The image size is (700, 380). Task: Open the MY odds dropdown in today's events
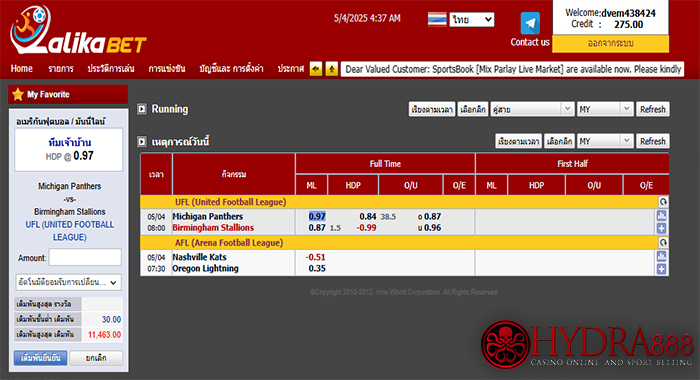pos(605,141)
